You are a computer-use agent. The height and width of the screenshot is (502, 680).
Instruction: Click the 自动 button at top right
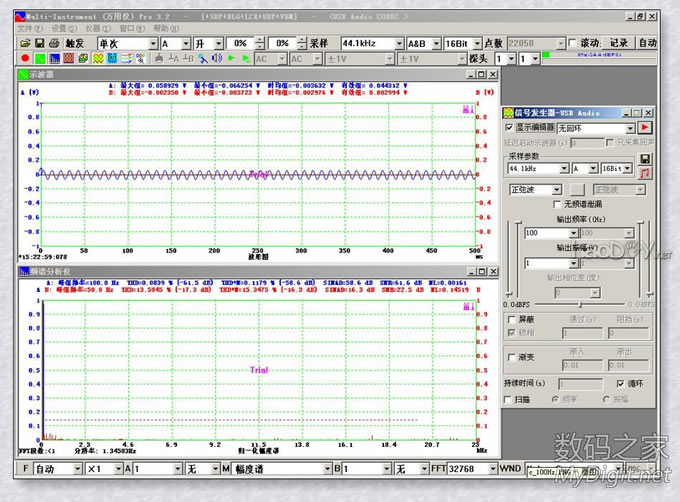[x=647, y=44]
